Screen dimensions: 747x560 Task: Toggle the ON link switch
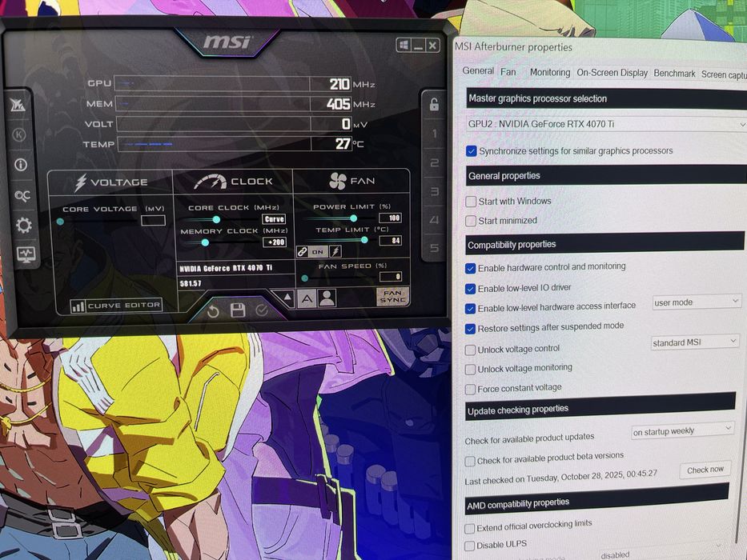[318, 251]
